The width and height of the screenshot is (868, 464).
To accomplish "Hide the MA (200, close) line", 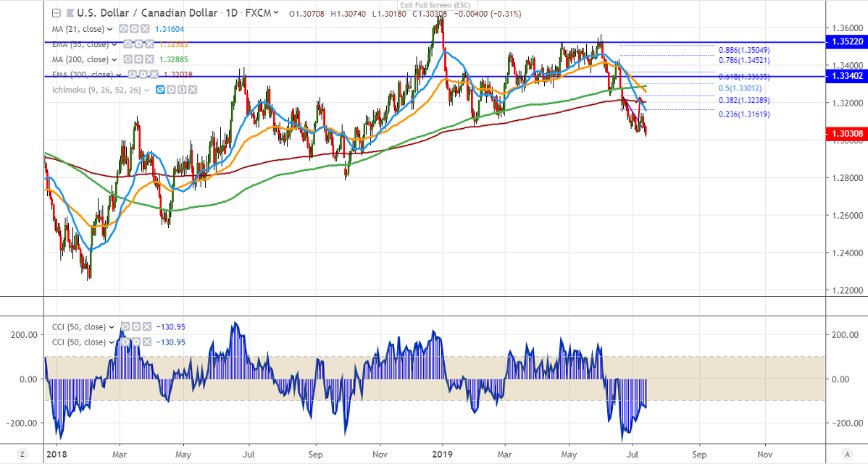I will coord(128,59).
